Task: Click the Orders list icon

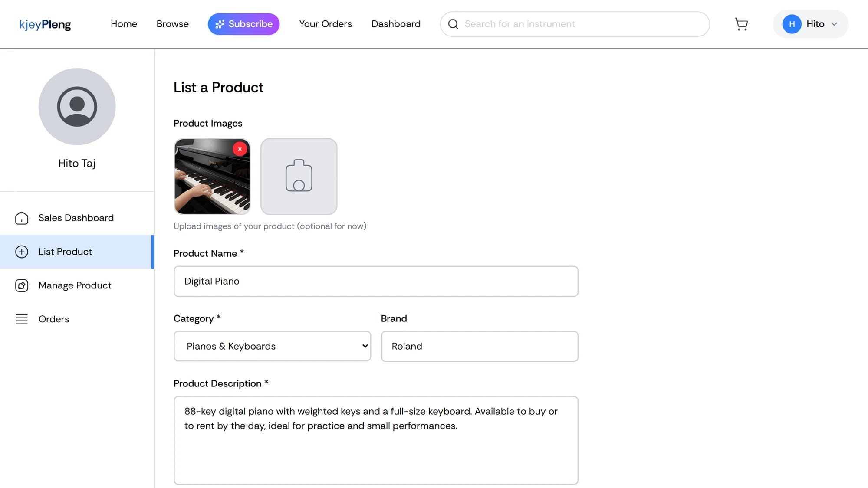Action: (x=22, y=319)
